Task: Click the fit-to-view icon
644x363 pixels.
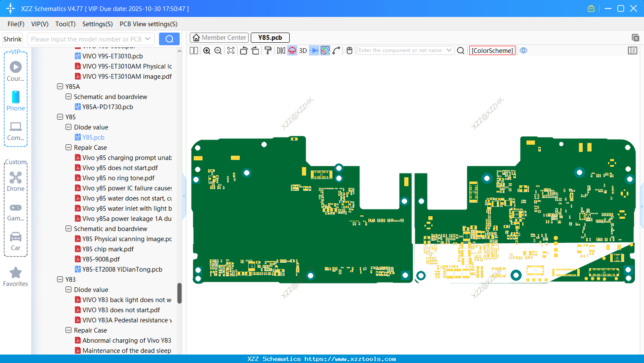Action: tap(231, 51)
